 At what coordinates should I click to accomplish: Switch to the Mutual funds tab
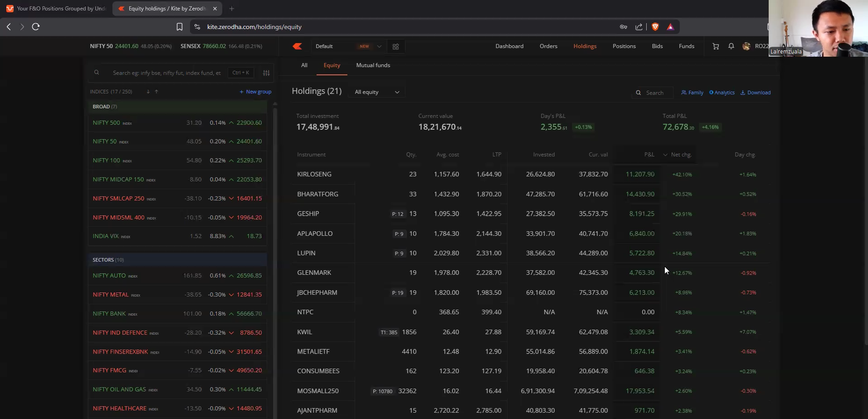(x=373, y=65)
